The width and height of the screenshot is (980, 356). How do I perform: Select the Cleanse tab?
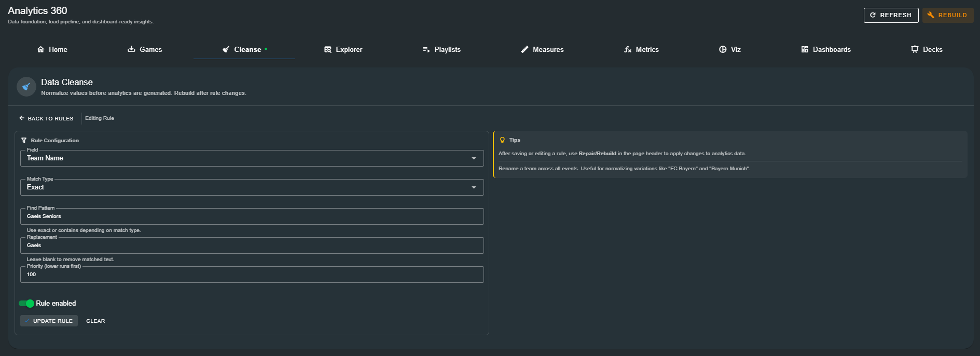(x=244, y=49)
